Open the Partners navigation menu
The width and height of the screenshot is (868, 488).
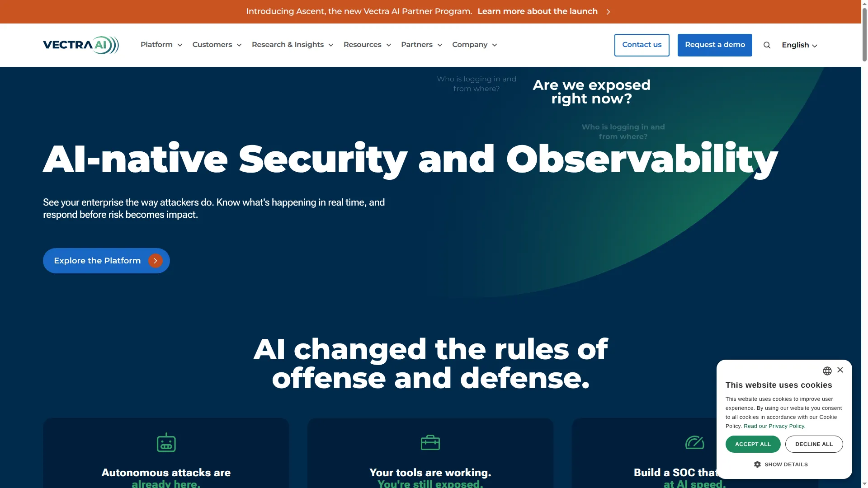point(421,45)
